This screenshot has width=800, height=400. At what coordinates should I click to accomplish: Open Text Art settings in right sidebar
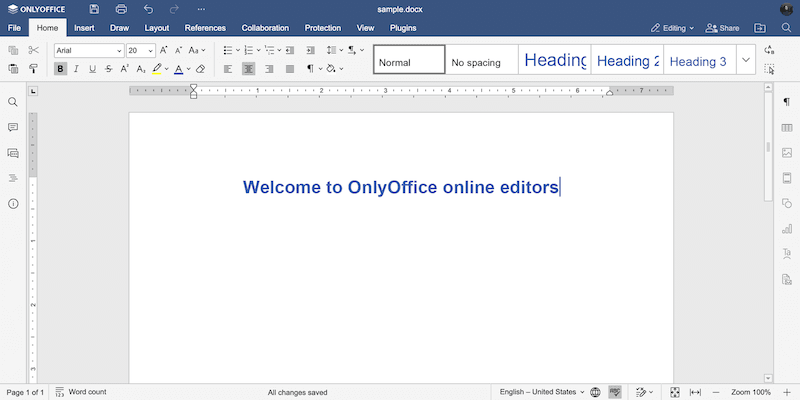click(x=787, y=254)
